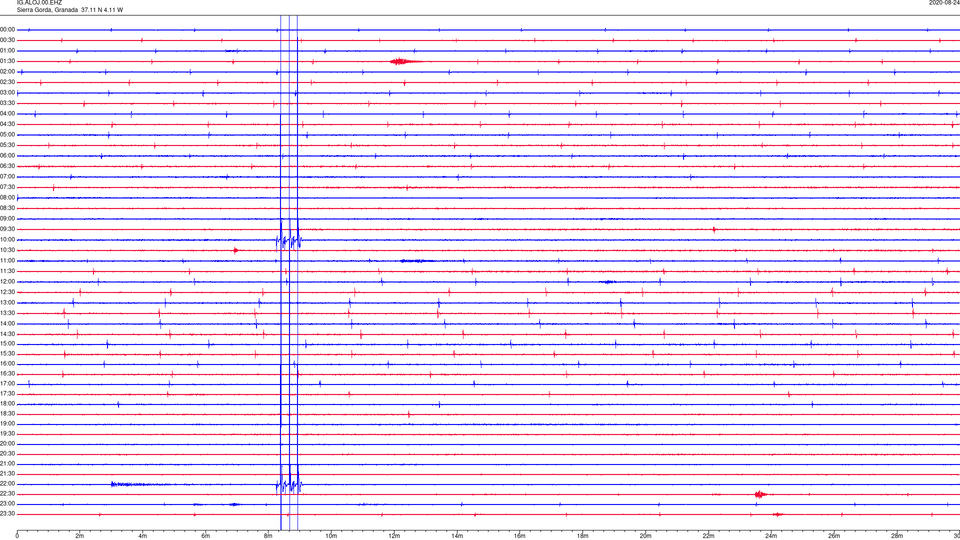Click the 8m tick label on time axis
The width and height of the screenshot is (960, 540).
[268, 536]
